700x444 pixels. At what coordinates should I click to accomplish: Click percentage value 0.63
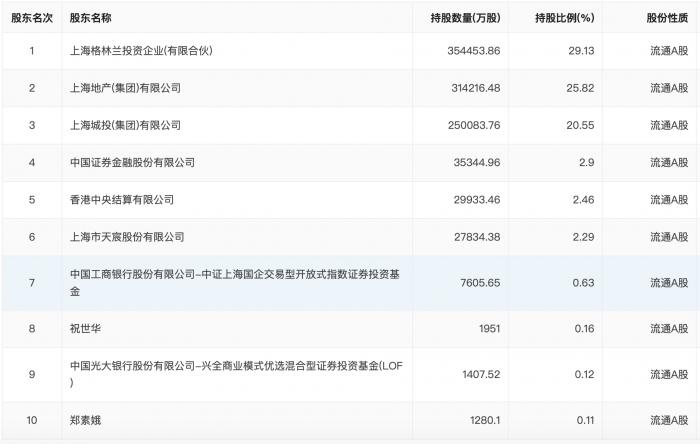(583, 283)
